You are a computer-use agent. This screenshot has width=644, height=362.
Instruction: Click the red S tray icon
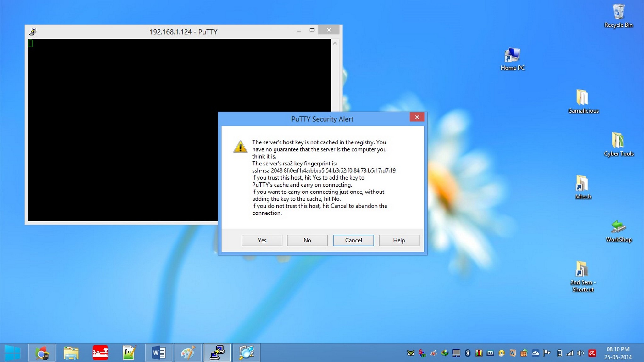[x=422, y=353]
